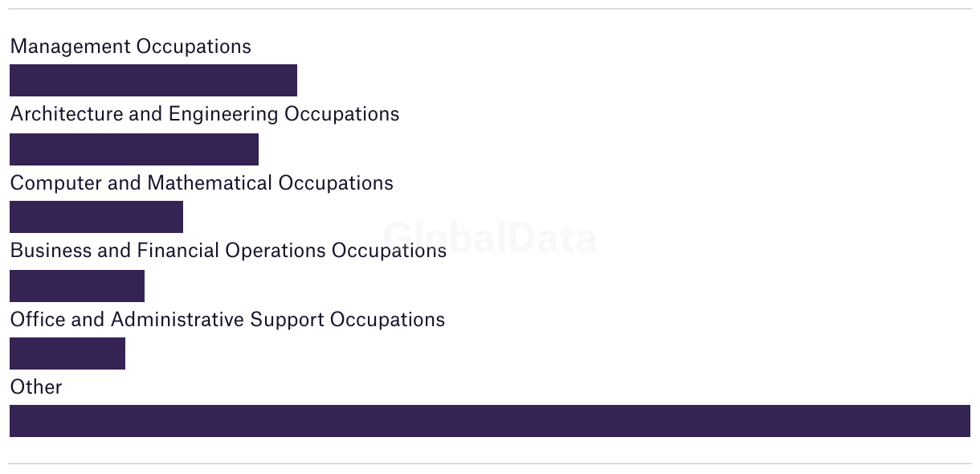
Task: Click the Business and Financial Operations Occupations label
Action: (227, 251)
